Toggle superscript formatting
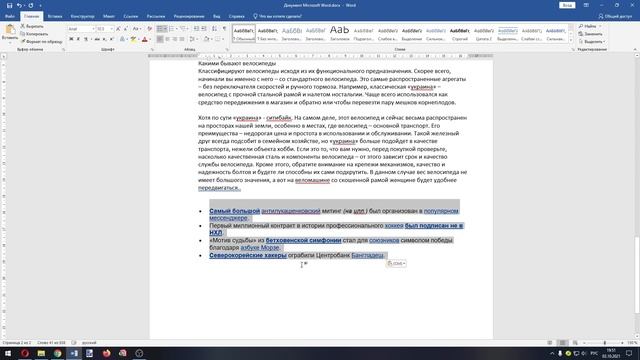The width and height of the screenshot is (640, 360). 111,39
